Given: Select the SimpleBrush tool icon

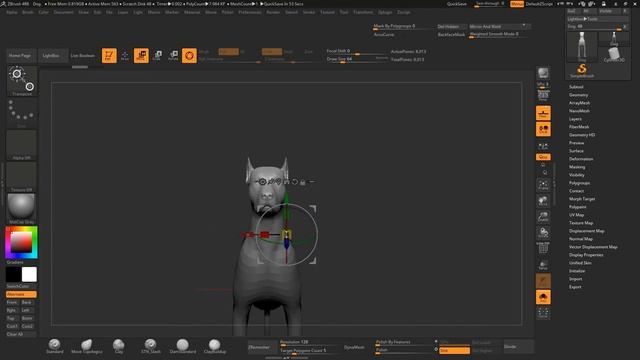Looking at the screenshot, I should point(582,70).
